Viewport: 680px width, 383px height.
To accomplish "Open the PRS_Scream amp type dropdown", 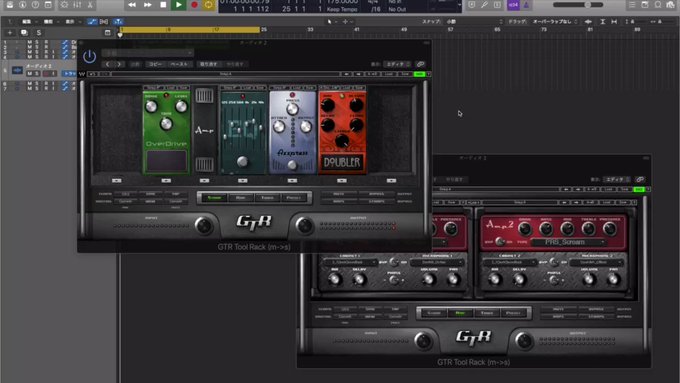I will (x=568, y=242).
